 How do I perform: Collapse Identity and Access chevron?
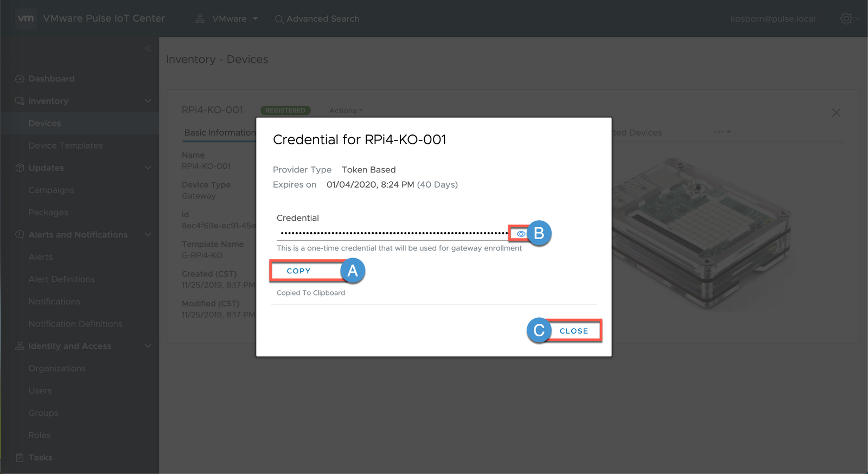point(148,346)
